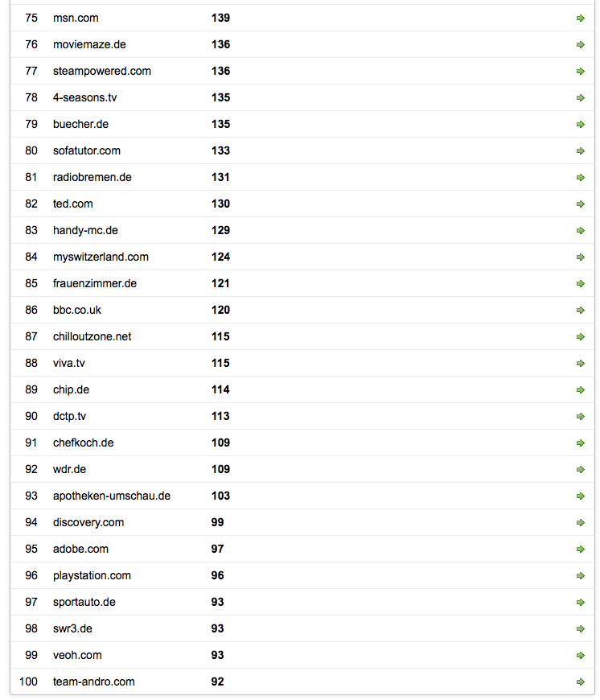Click the green arrow for team-andro.com
Image resolution: width=600 pixels, height=700 pixels.
coord(580,681)
